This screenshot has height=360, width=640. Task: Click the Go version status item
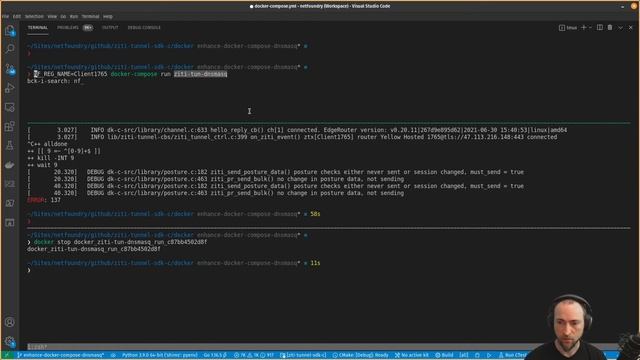tap(215, 355)
